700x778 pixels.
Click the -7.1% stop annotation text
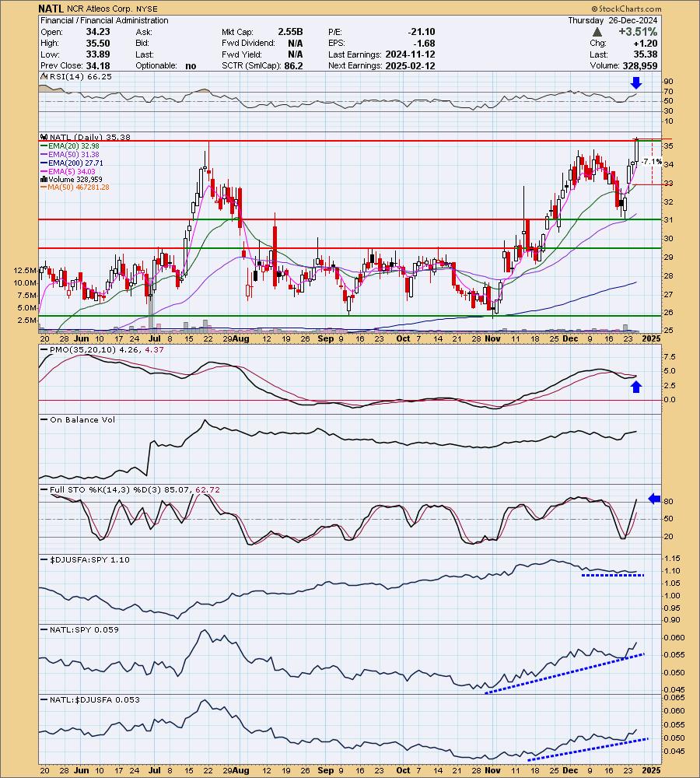click(x=651, y=162)
